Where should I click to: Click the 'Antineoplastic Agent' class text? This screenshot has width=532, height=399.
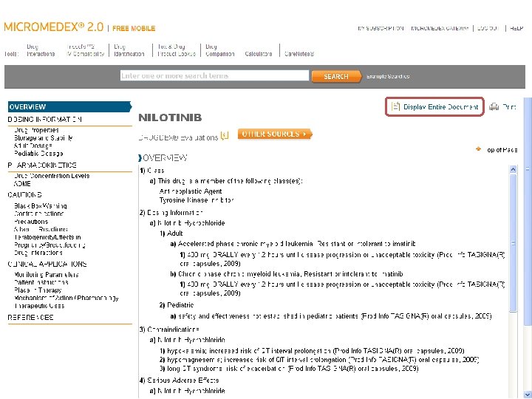pyautogui.click(x=191, y=191)
